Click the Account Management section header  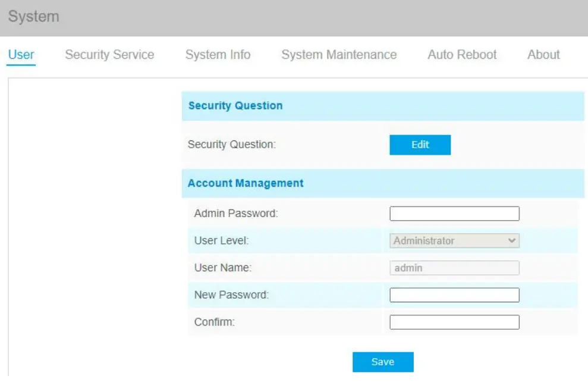(x=246, y=183)
